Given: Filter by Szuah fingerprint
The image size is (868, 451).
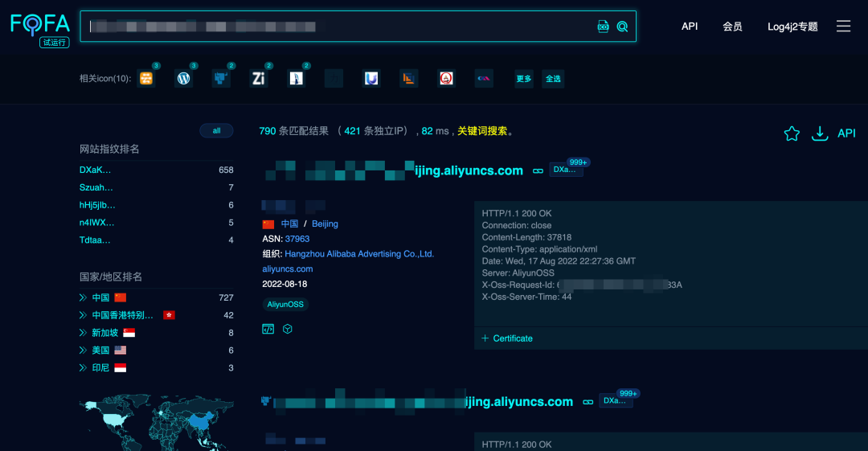Looking at the screenshot, I should (x=96, y=187).
